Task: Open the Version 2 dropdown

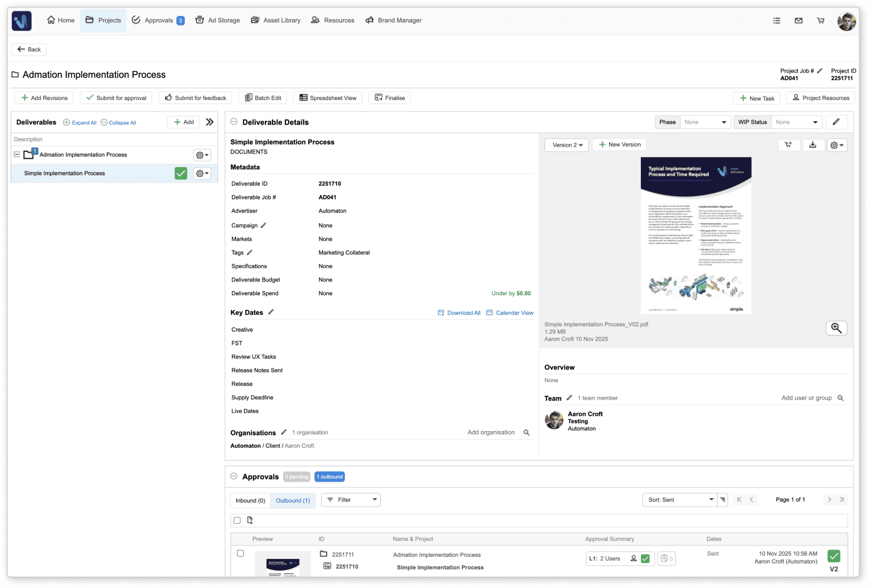Action: [567, 145]
